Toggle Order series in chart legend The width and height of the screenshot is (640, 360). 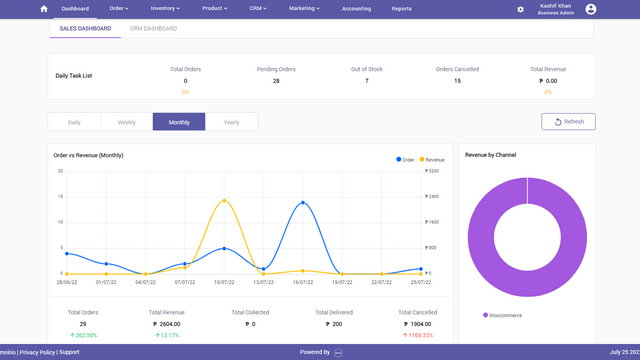pyautogui.click(x=405, y=160)
